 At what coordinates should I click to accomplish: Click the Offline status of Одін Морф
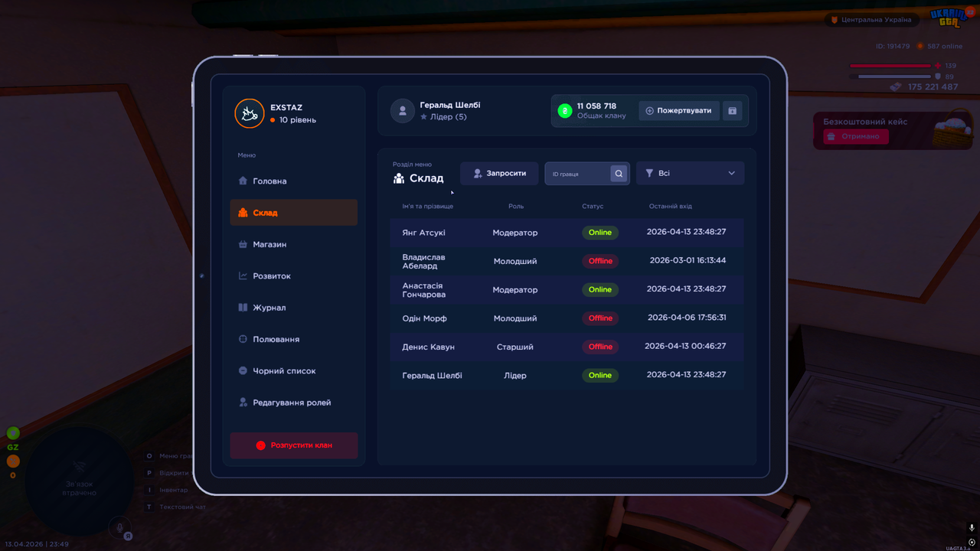600,318
